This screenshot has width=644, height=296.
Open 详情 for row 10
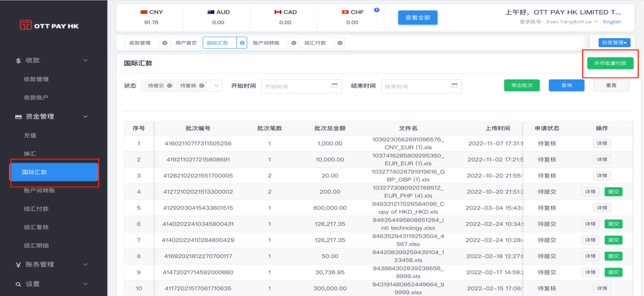602,288
